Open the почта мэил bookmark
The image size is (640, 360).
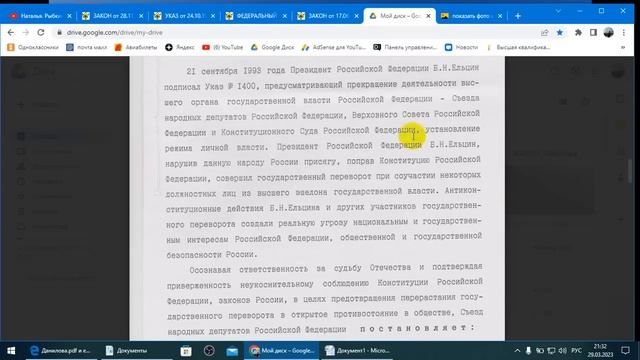pos(87,47)
